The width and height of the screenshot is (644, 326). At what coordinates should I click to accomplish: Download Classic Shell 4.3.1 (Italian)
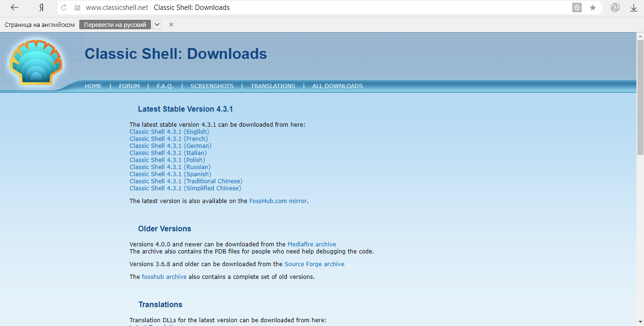coord(168,153)
